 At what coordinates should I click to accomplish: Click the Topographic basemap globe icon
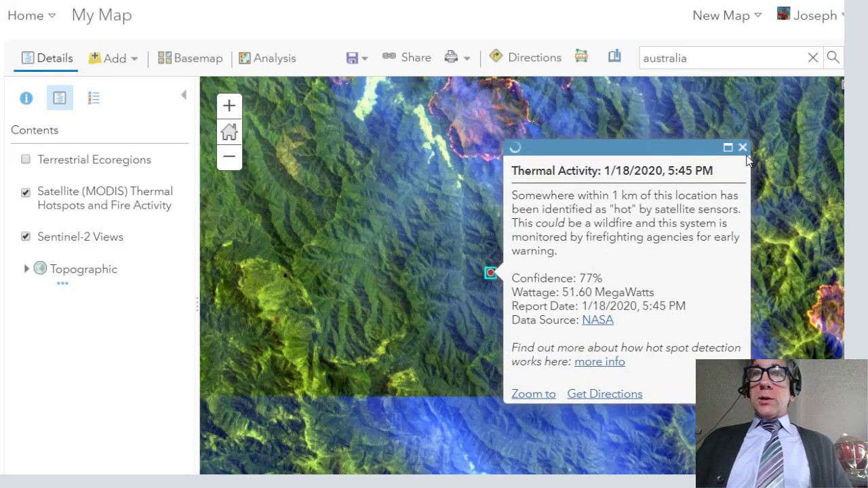pos(40,268)
